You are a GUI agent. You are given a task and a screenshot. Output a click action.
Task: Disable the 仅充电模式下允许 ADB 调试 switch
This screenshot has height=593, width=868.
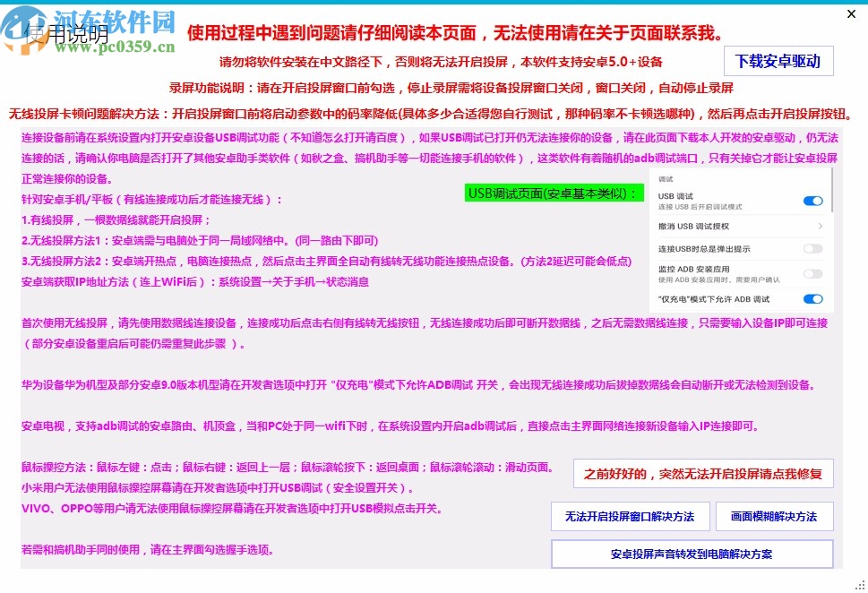point(812,299)
